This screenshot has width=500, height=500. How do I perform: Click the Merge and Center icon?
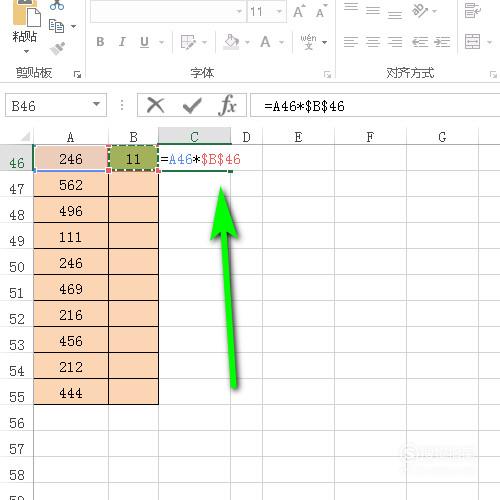click(473, 42)
